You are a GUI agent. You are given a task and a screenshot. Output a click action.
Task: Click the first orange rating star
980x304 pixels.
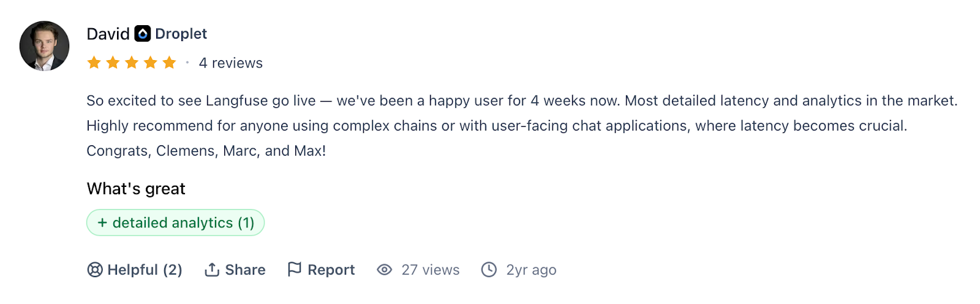point(94,63)
